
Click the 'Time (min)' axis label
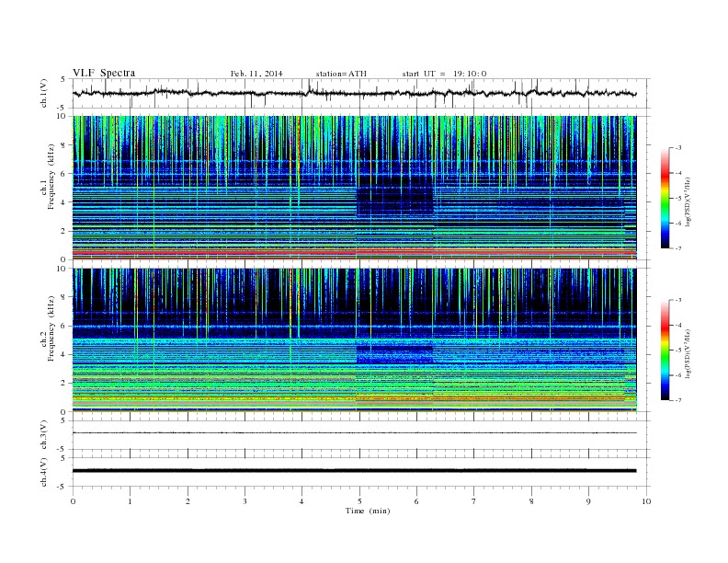[368, 511]
